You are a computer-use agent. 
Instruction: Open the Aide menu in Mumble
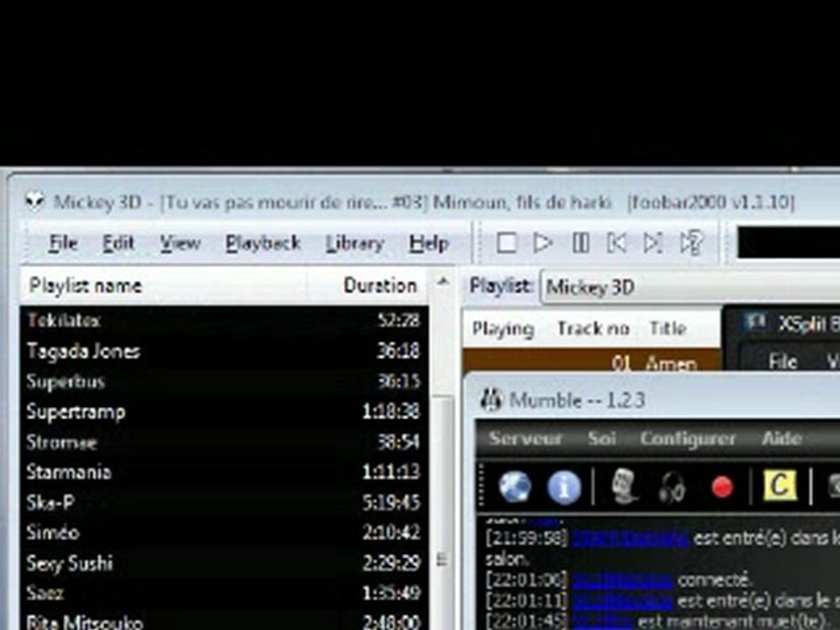(781, 438)
